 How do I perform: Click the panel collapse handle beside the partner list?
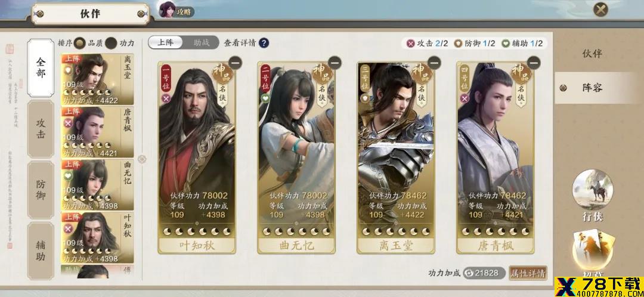(142, 159)
